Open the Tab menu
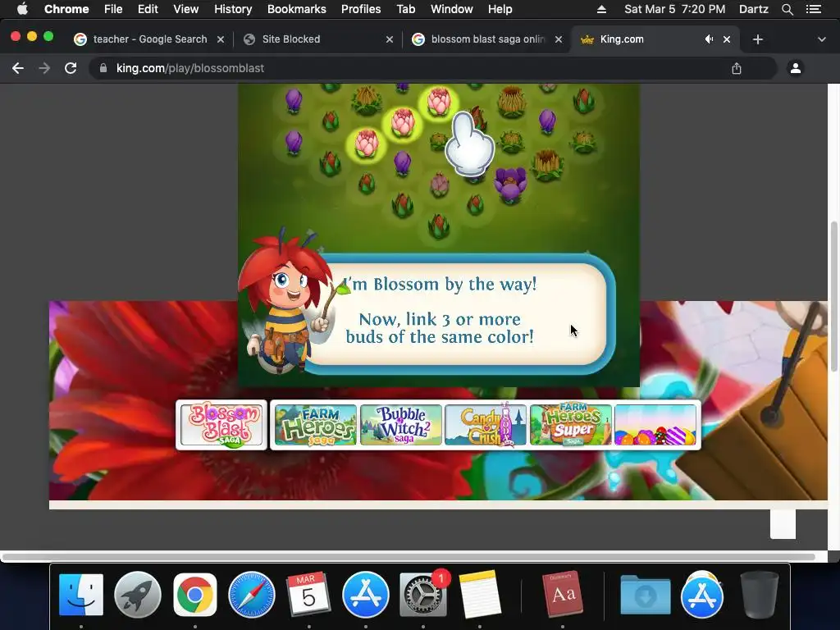 pos(405,9)
